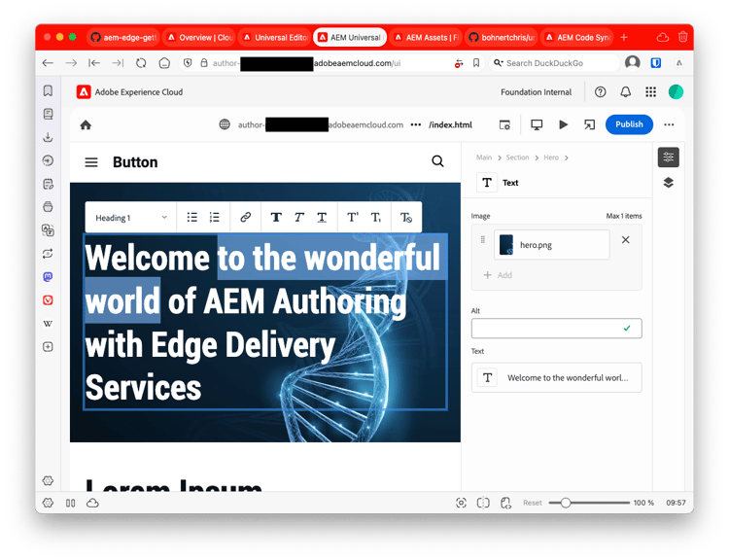Click the page search magnifier icon
This screenshot has height=560, width=729.
click(x=437, y=161)
